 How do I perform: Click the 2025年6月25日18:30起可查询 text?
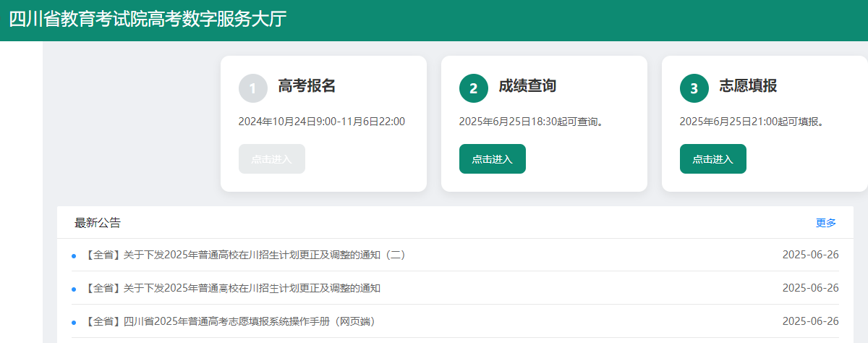[x=531, y=122]
